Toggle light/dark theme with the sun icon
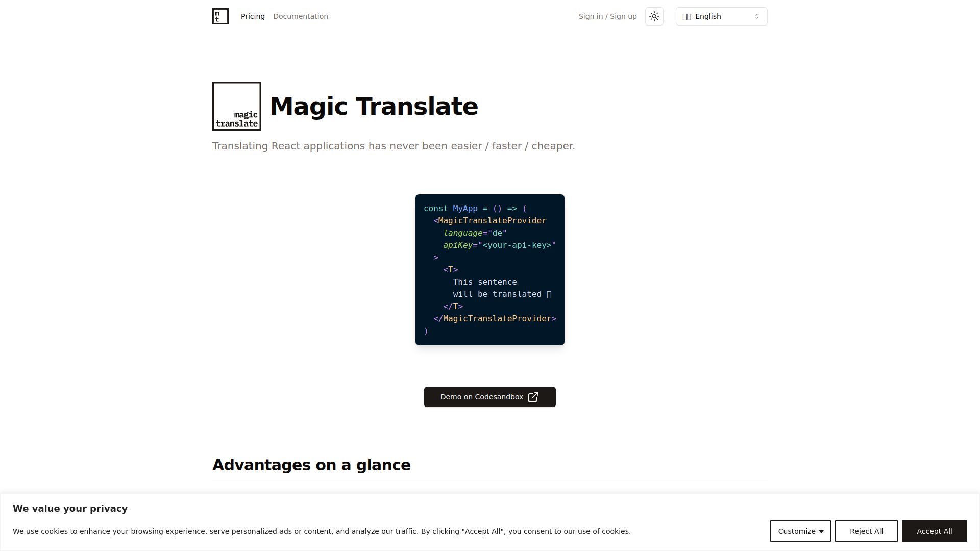980x551 pixels. tap(654, 16)
